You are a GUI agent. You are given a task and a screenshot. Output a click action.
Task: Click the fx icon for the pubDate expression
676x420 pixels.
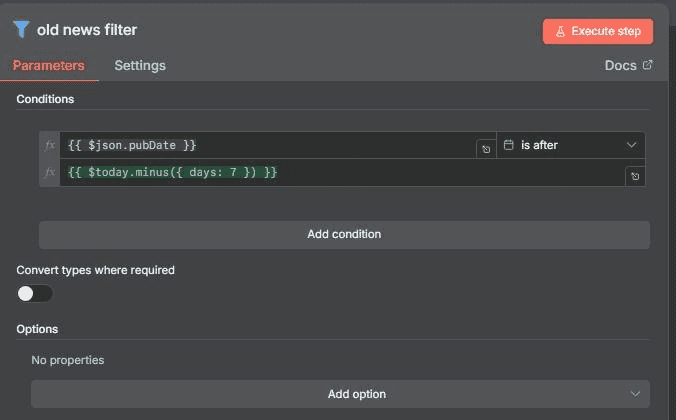pyautogui.click(x=50, y=145)
